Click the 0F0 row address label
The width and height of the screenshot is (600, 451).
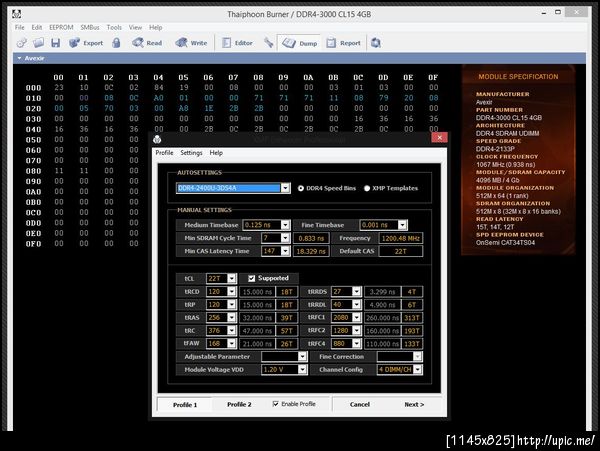pos(33,244)
